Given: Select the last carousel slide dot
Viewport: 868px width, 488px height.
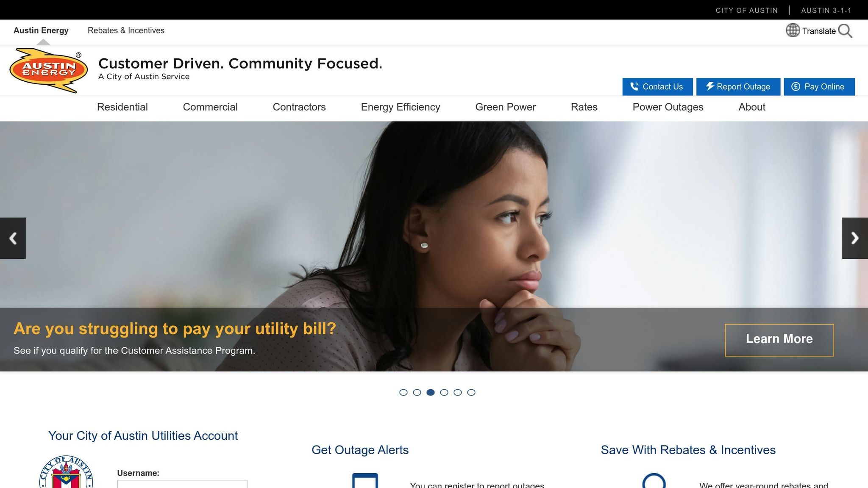Looking at the screenshot, I should coord(471,392).
